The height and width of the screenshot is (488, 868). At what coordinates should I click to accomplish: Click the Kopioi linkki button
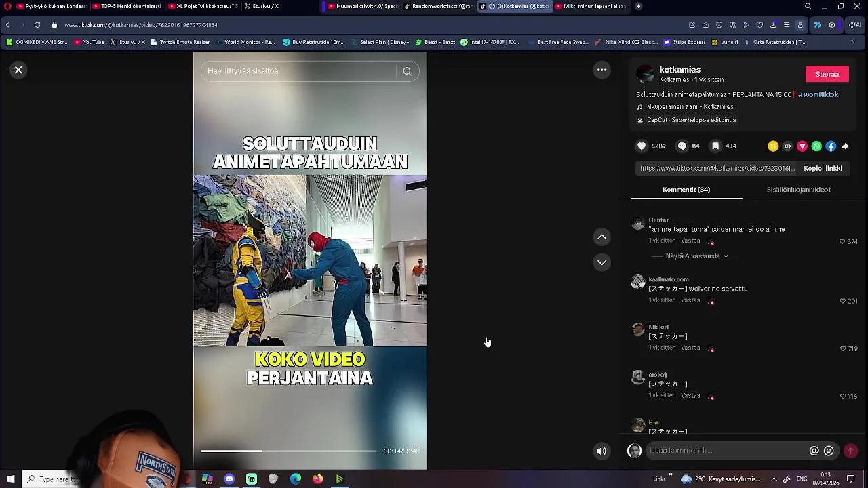coord(823,168)
